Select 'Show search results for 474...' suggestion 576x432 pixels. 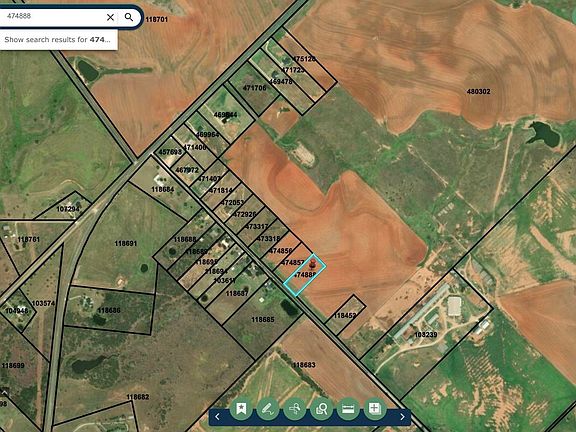tap(58, 39)
